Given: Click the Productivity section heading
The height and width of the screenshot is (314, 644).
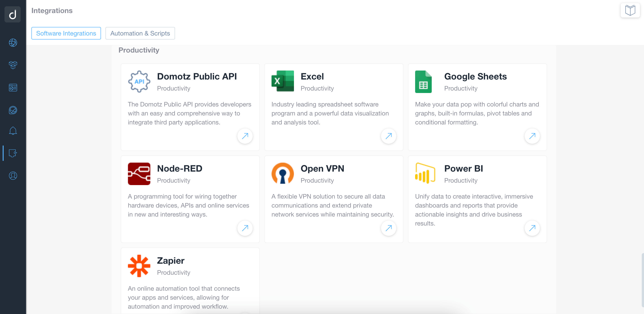Looking at the screenshot, I should coord(139,50).
